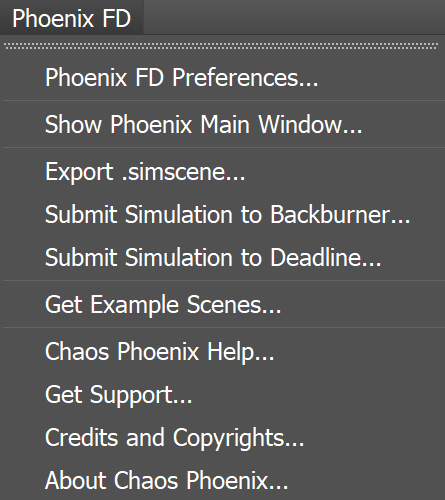Click the Get Support entry

(x=224, y=394)
